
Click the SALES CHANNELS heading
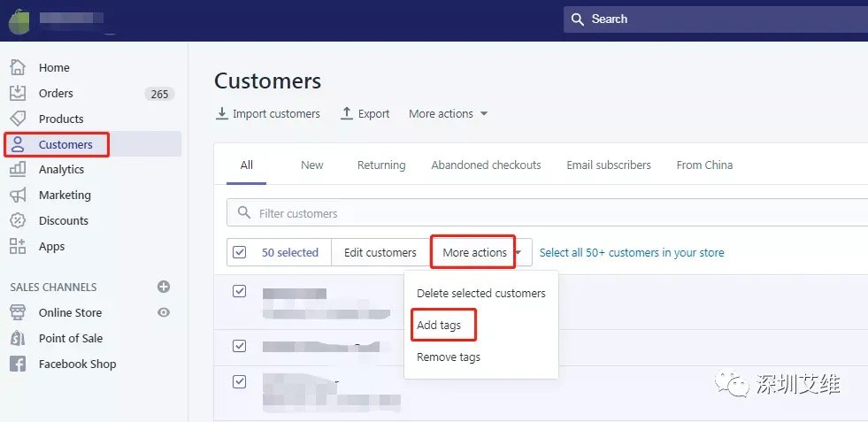pyautogui.click(x=53, y=287)
